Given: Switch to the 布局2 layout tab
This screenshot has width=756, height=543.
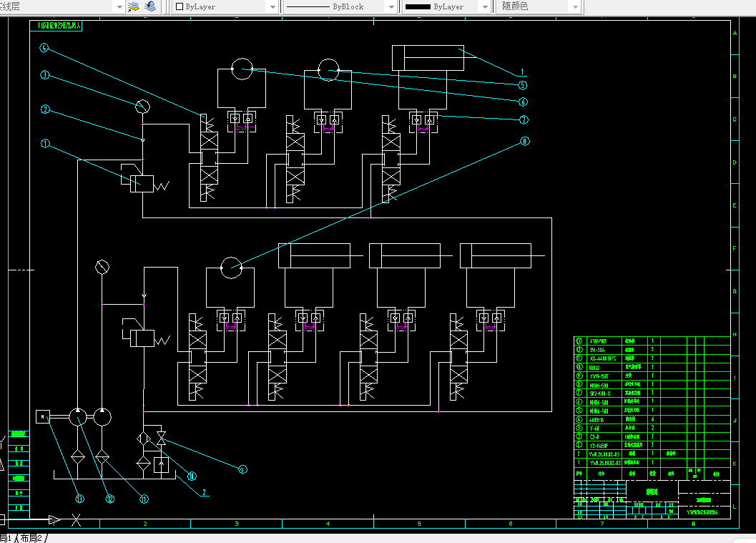Looking at the screenshot, I should (31, 538).
